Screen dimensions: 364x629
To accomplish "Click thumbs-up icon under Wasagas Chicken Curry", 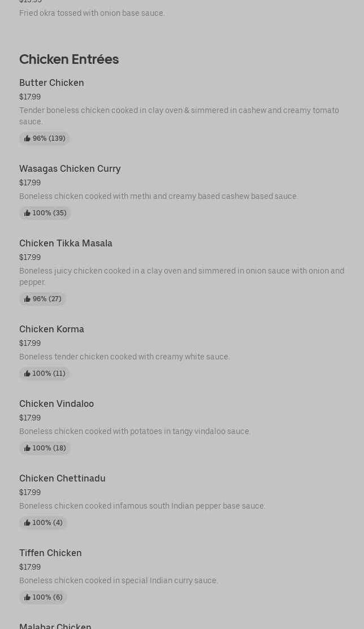I will pyautogui.click(x=27, y=213).
